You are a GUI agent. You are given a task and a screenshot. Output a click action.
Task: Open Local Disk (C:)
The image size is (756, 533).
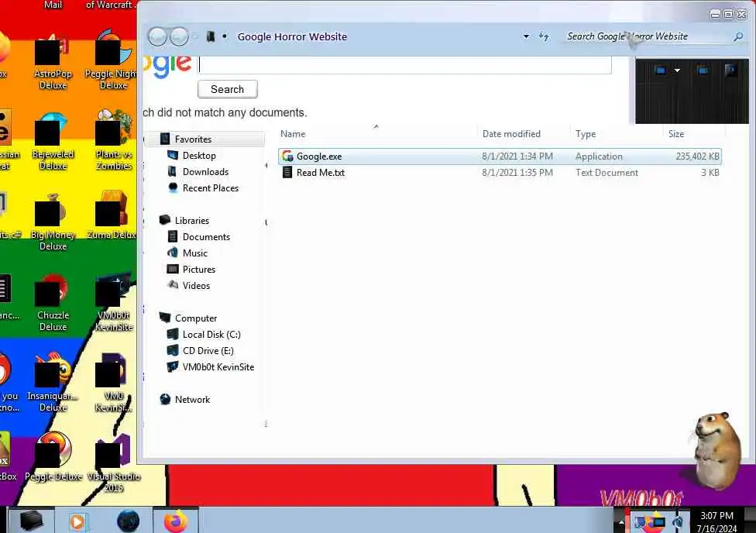pyautogui.click(x=211, y=335)
